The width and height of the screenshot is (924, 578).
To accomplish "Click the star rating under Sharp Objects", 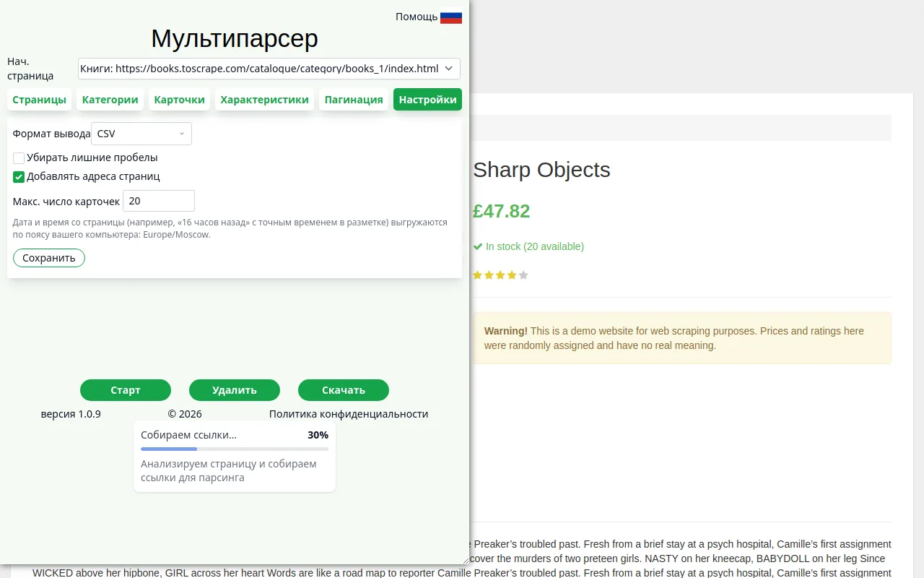I will (x=500, y=275).
